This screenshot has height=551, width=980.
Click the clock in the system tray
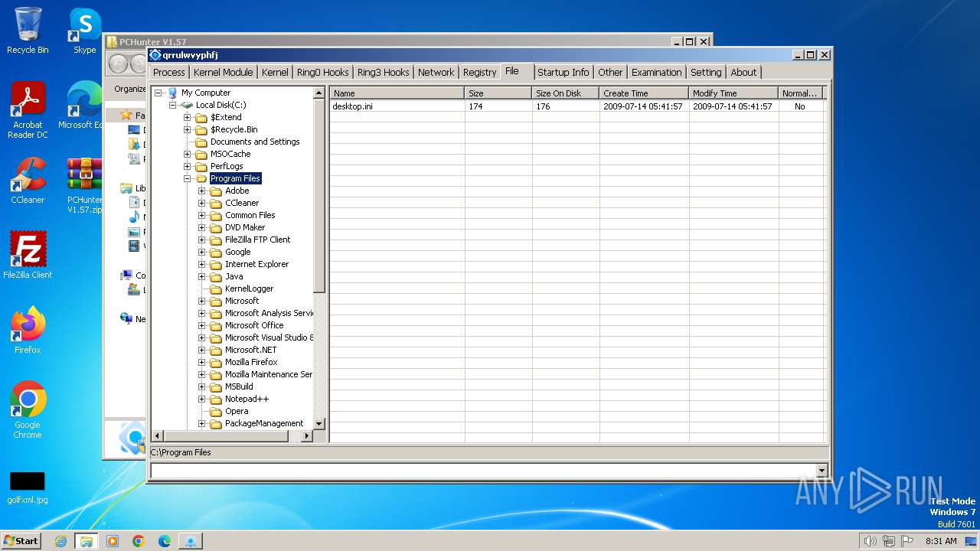click(941, 541)
